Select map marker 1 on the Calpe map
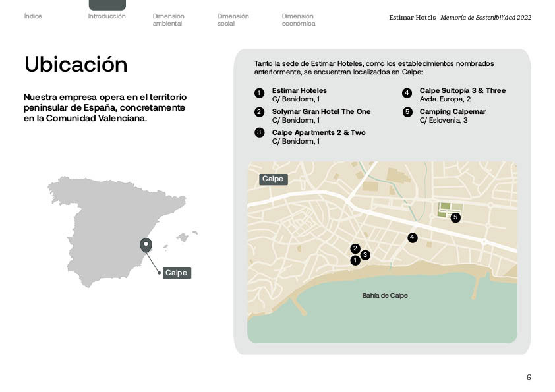This screenshot has width=555, height=392. (x=355, y=260)
